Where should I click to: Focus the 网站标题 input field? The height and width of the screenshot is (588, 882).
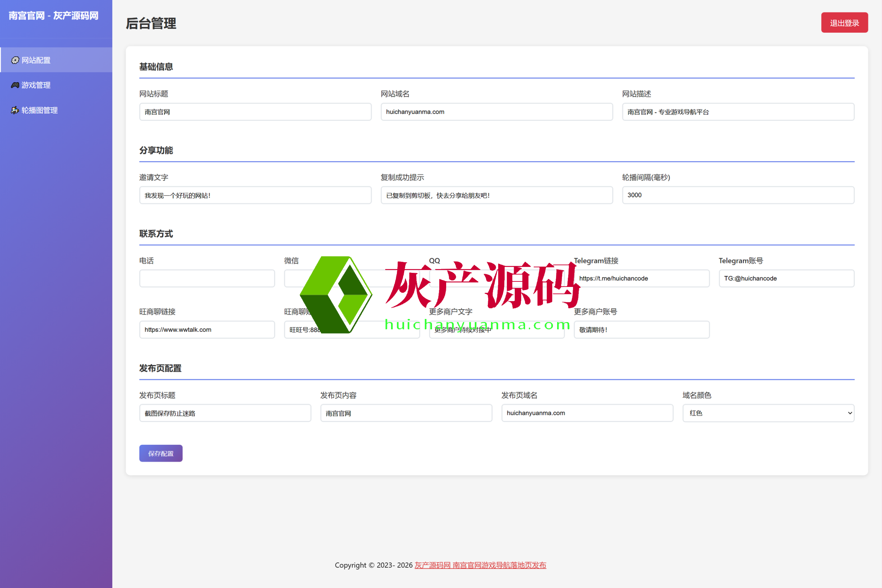255,112
